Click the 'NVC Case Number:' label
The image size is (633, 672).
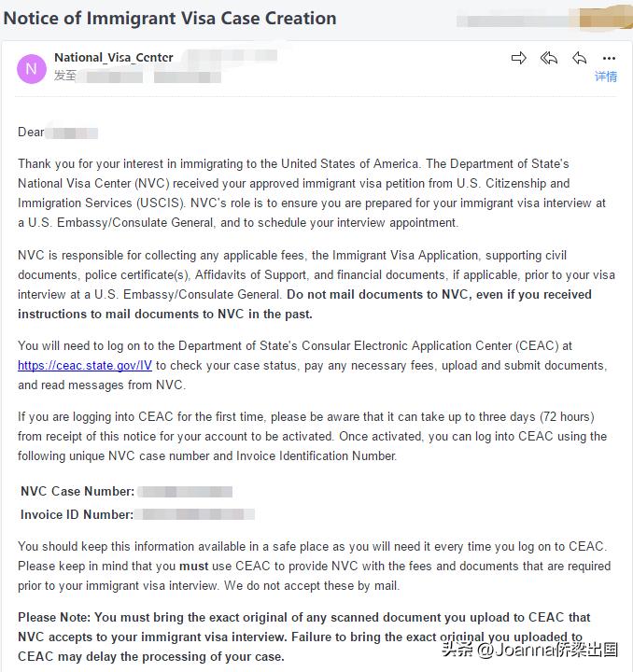click(77, 491)
